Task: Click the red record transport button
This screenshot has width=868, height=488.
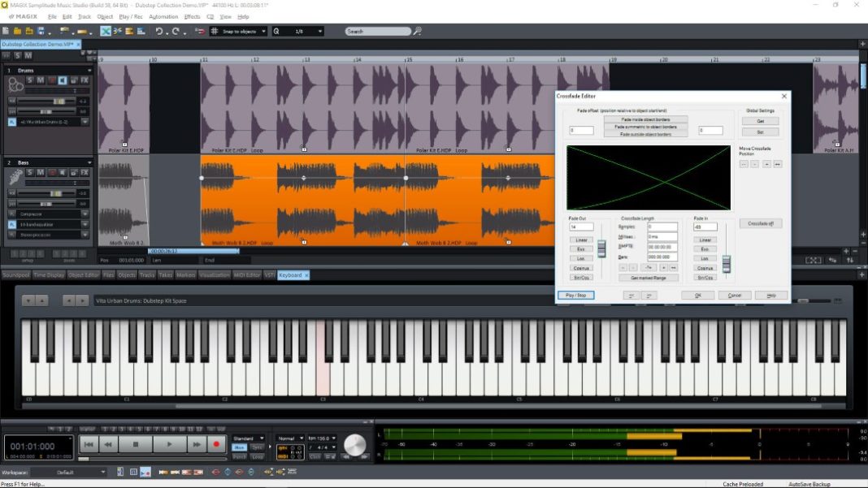Action: 216,443
